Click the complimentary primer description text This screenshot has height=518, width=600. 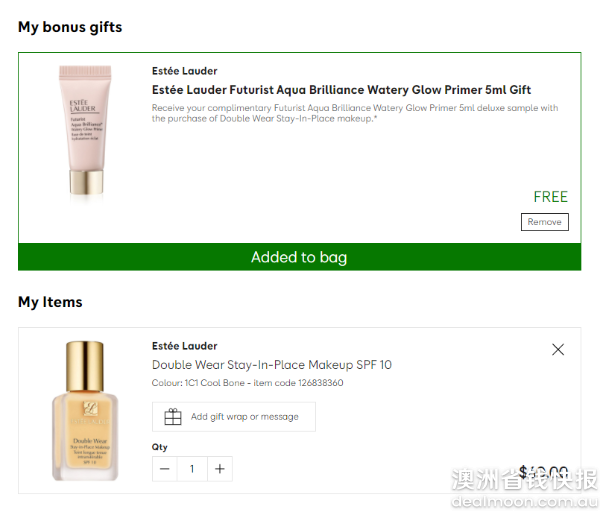[x=355, y=113]
